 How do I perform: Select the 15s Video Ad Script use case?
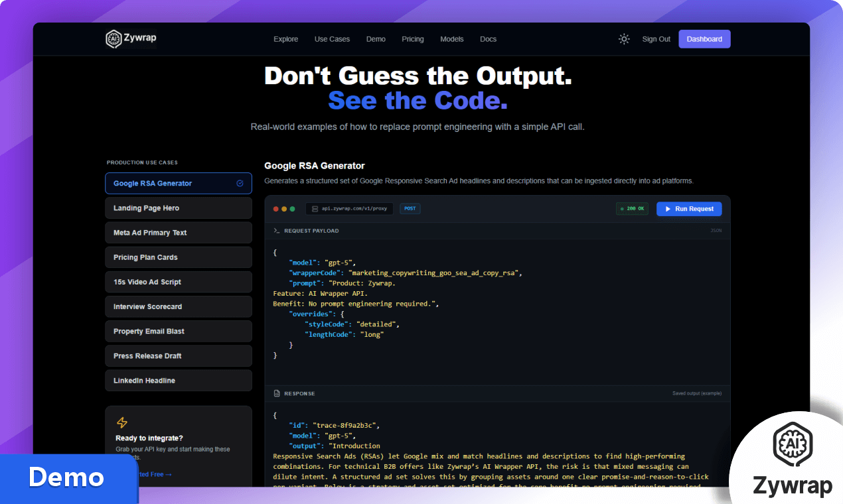179,282
